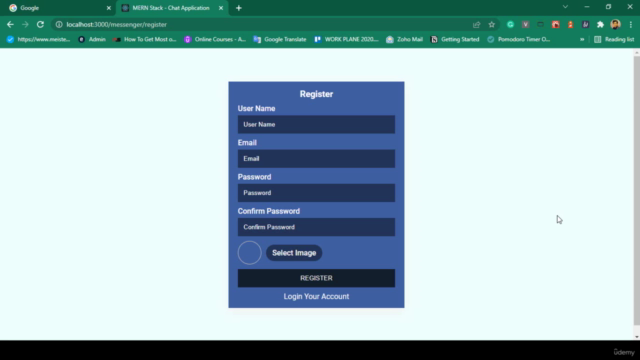
Task: Open the Getting Started bookmark
Action: (455, 39)
